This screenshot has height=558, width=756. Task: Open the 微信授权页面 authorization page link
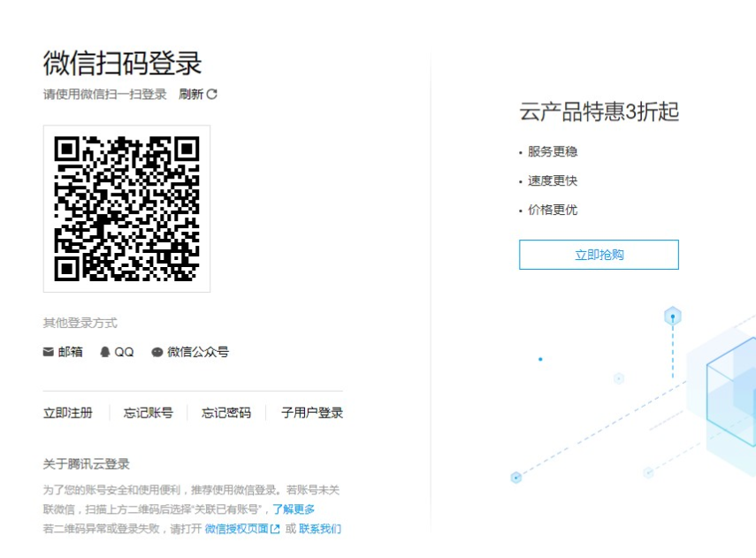(237, 529)
